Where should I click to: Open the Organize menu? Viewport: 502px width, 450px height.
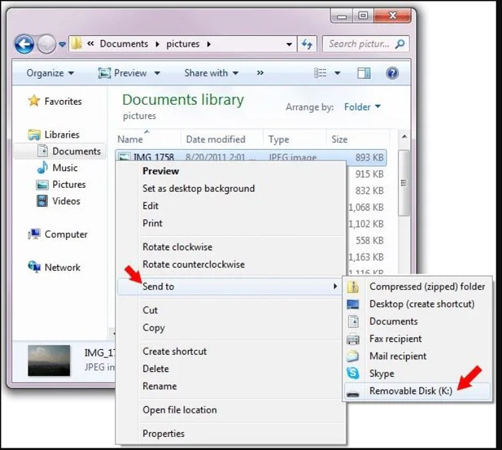pos(50,73)
